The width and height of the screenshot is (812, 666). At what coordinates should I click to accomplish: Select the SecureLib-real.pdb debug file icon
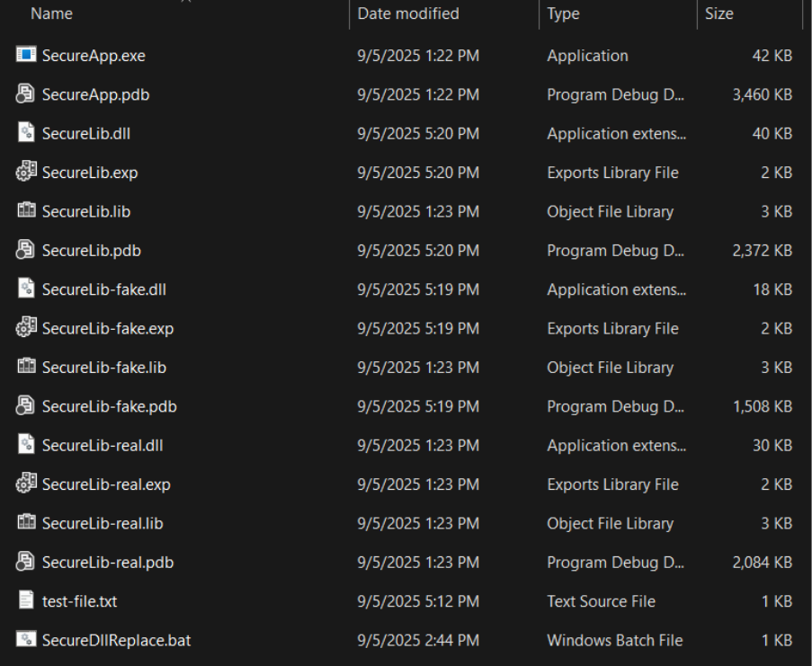24,562
